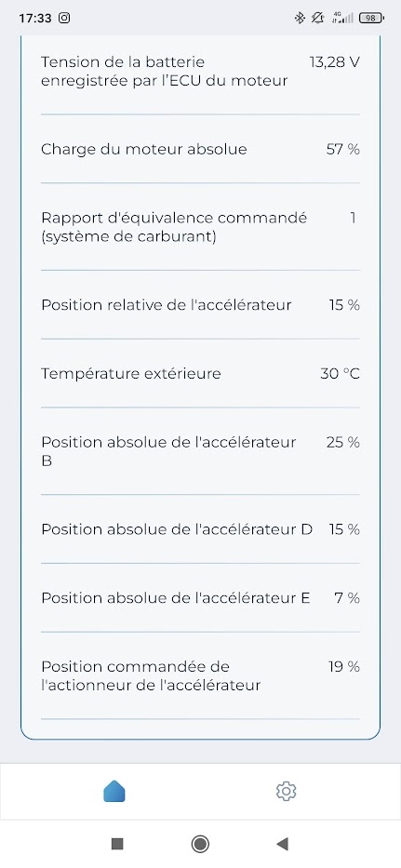Select Position commandée de l'actionneur row
This screenshot has width=401, height=868.
click(200, 676)
